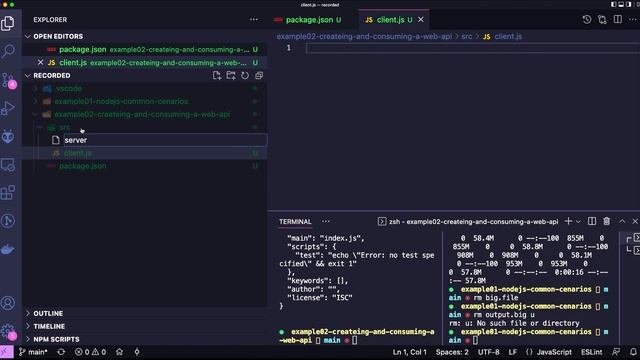
Task: Open the Explorer view in activity bar
Action: (x=8, y=23)
